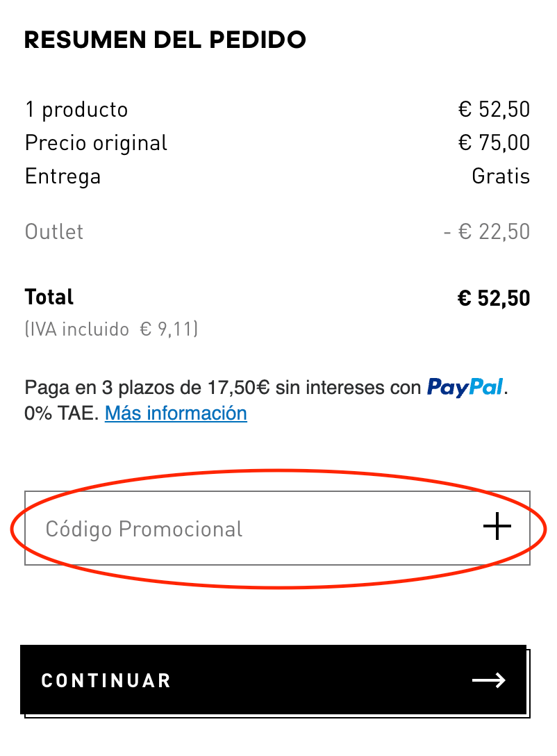Select the Outlet discount label
557x756 pixels.
coord(54,231)
